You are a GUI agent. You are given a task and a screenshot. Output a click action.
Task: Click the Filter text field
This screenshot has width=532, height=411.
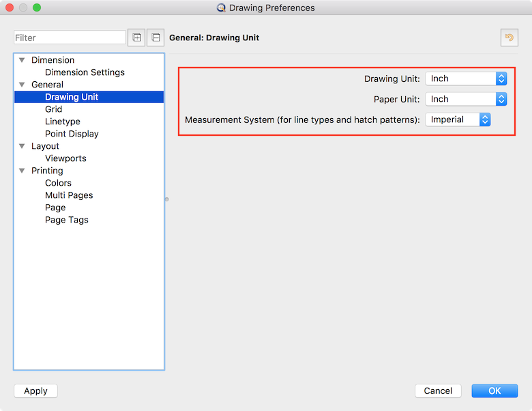tap(70, 38)
